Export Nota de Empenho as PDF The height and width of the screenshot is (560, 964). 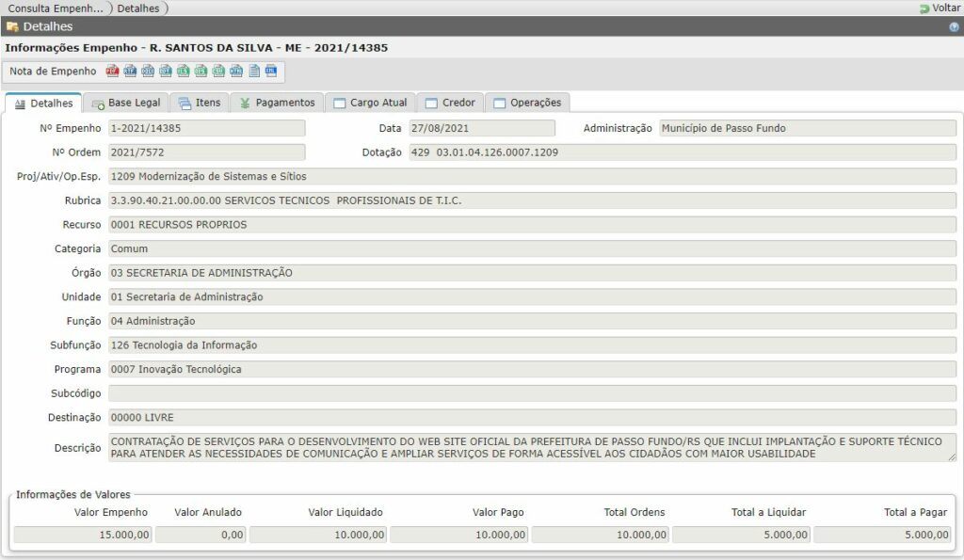point(112,71)
